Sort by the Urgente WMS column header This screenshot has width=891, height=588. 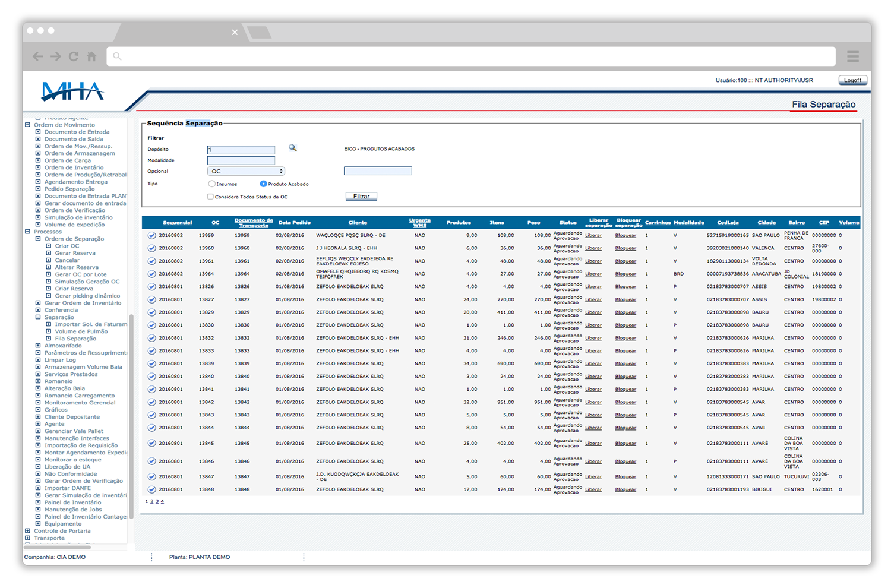tap(420, 223)
